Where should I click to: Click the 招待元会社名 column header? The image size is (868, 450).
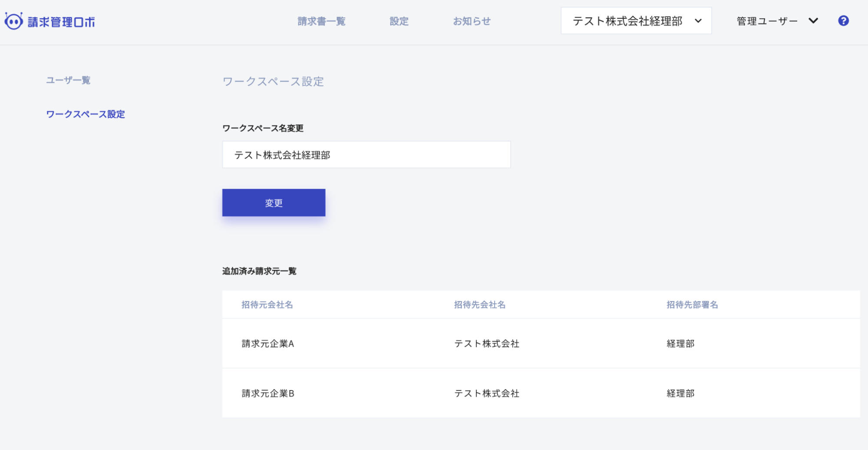[x=267, y=305]
